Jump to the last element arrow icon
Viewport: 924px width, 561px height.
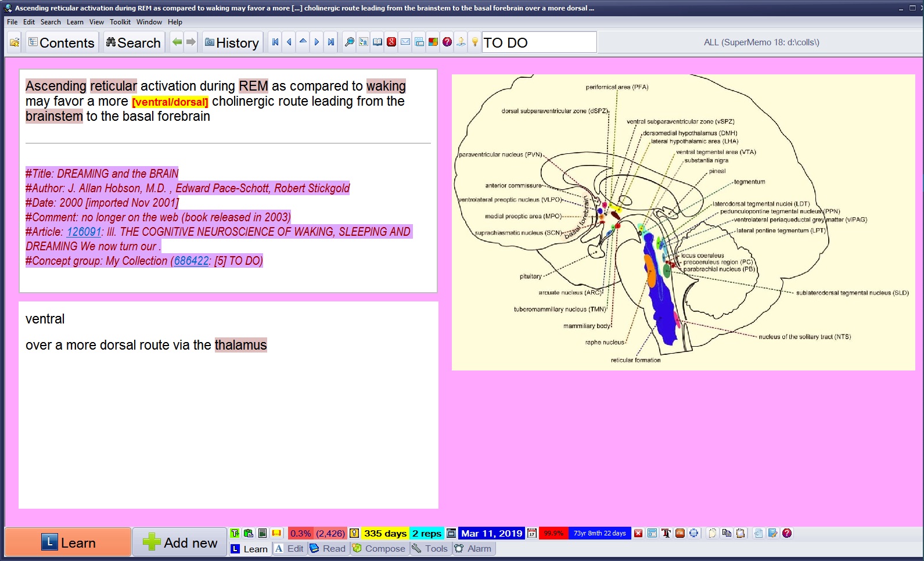[330, 42]
